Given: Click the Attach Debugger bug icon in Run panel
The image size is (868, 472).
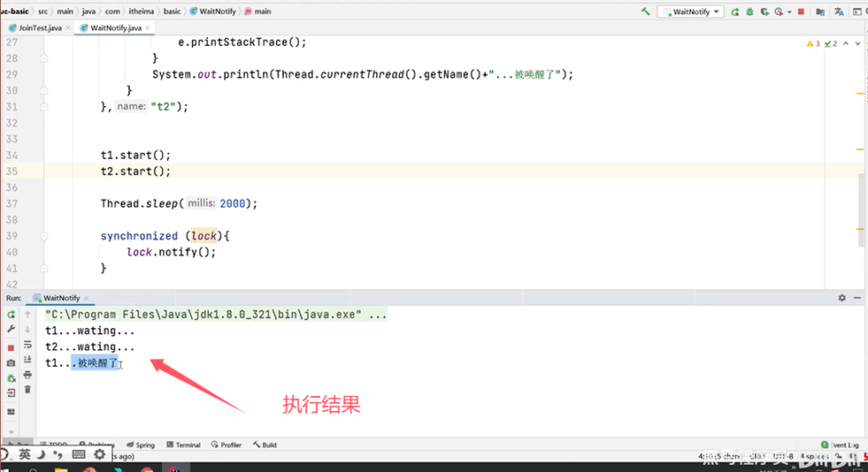Looking at the screenshot, I should [x=12, y=378].
